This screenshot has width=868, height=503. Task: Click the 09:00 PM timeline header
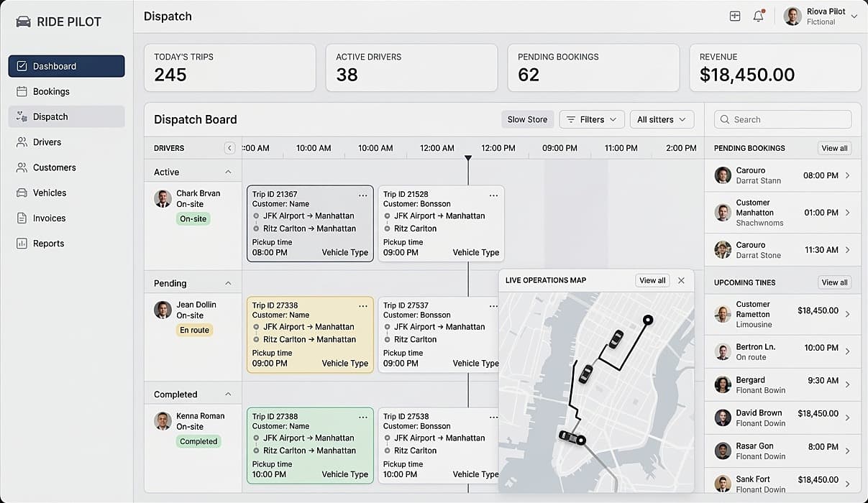560,148
